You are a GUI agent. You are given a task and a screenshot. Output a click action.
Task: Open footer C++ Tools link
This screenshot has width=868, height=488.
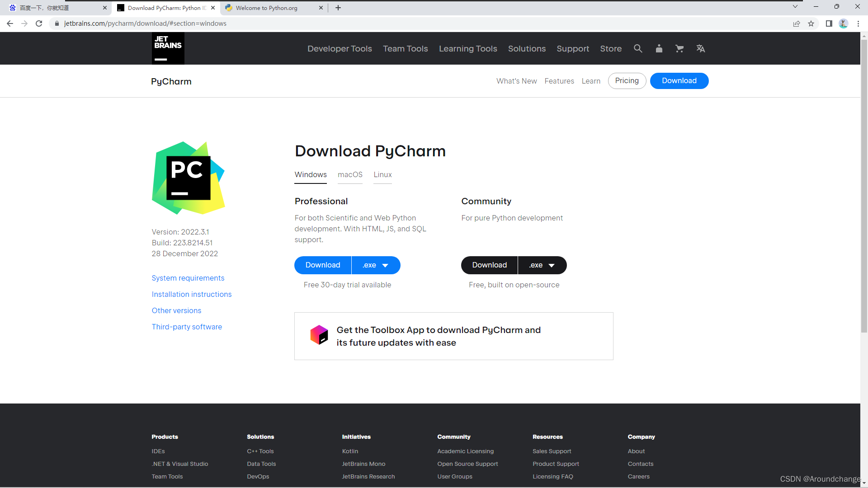260,451
